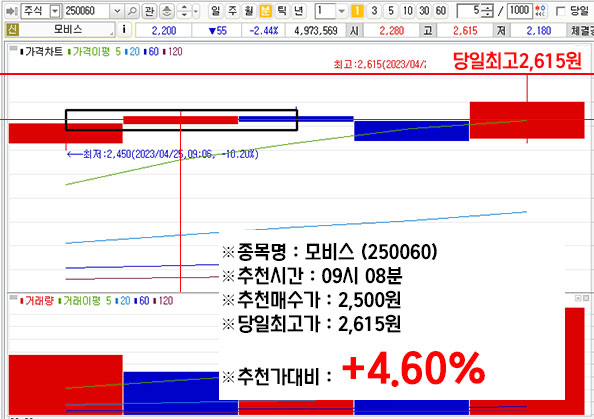Click the 체결 button at right
The width and height of the screenshot is (594, 419).
pyautogui.click(x=581, y=30)
